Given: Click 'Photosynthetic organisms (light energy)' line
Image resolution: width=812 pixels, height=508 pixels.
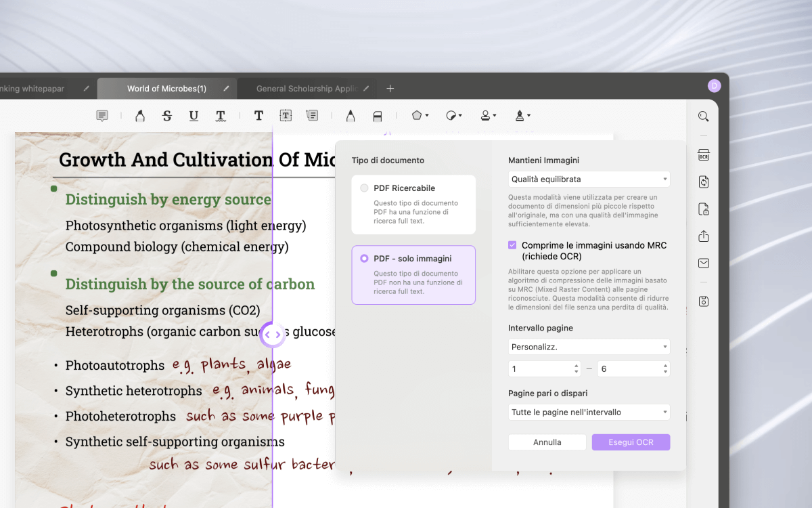Looking at the screenshot, I should point(186,226).
